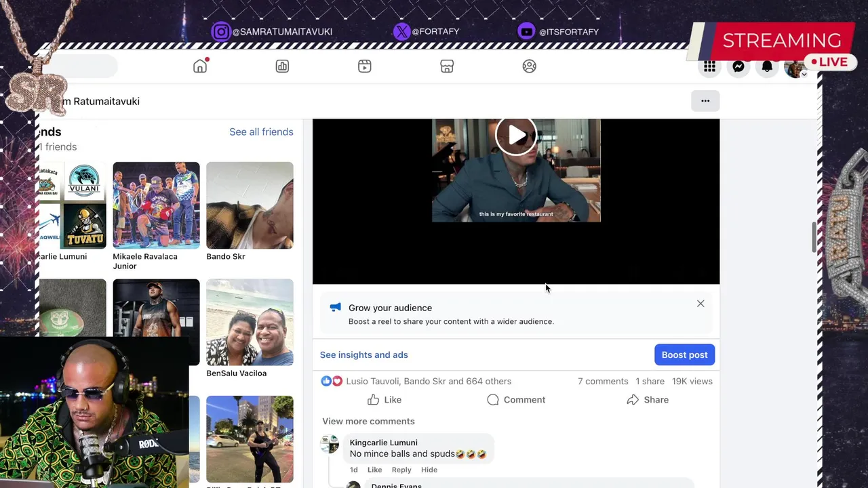Dismiss the Grow your audience banner
Image resolution: width=868 pixels, height=488 pixels.
point(701,304)
